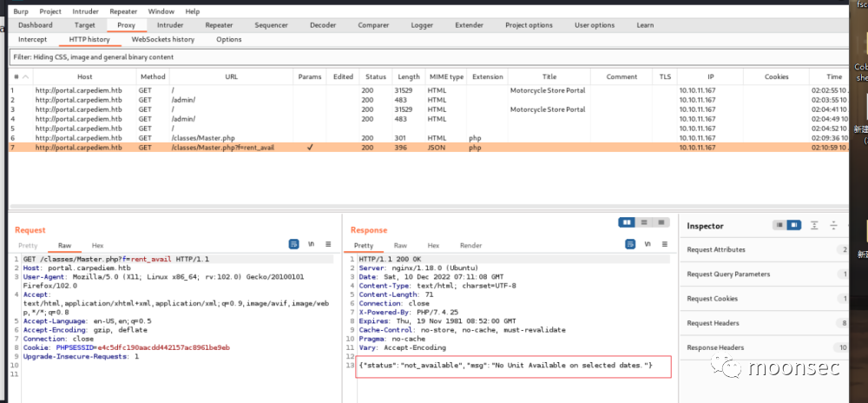Select row 6 /classes/Master.php request
Image resolution: width=868 pixels, height=403 pixels.
click(x=429, y=138)
